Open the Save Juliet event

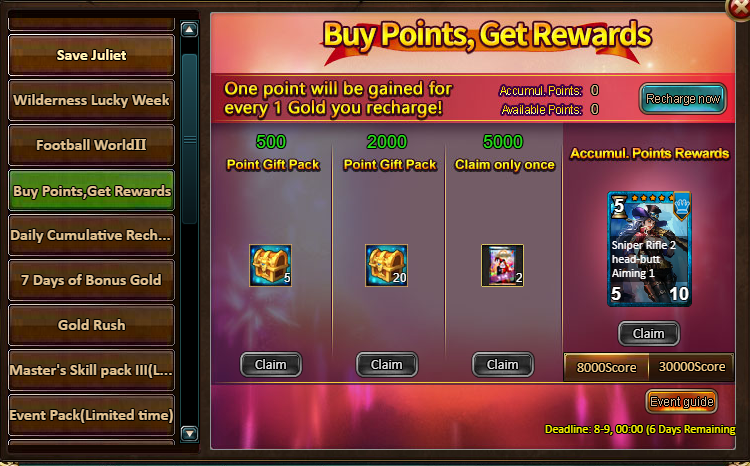click(x=91, y=55)
